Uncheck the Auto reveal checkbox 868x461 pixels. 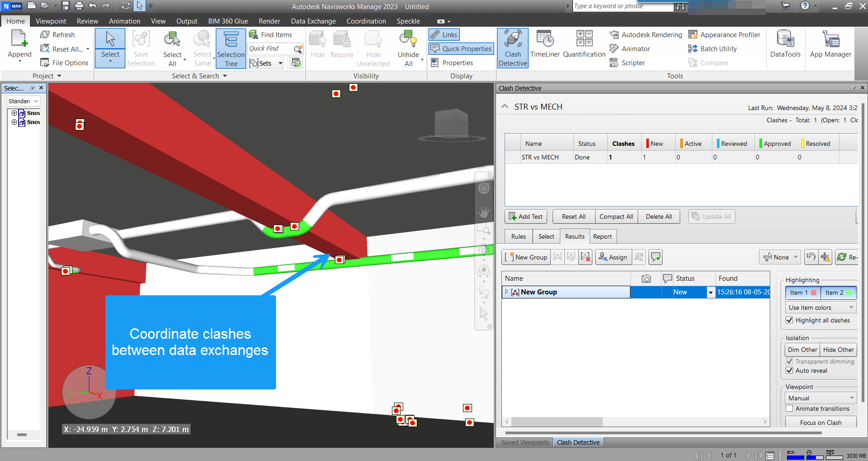[789, 370]
